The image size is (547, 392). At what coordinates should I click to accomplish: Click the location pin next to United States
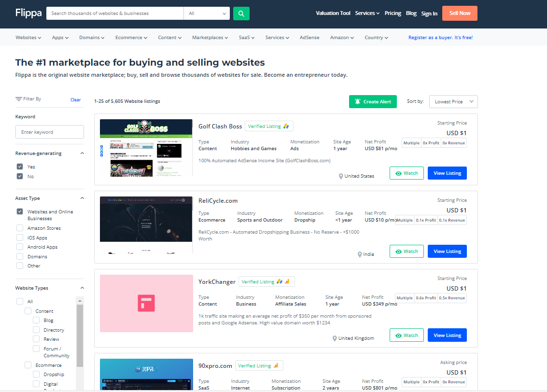click(341, 177)
